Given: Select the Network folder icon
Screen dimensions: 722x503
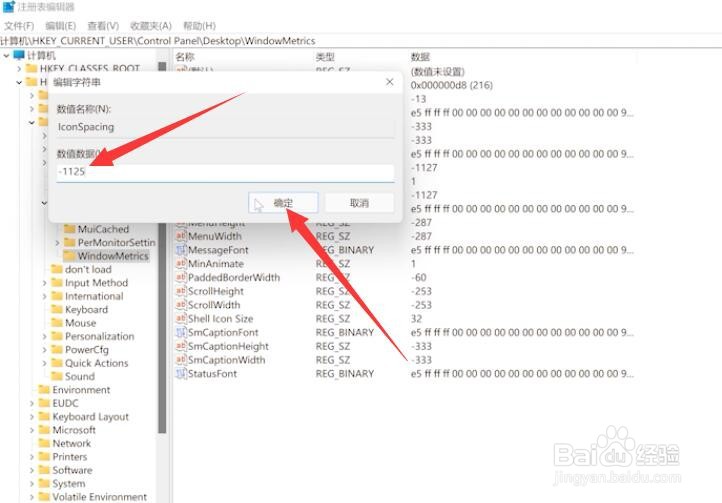Looking at the screenshot, I should coord(44,443).
